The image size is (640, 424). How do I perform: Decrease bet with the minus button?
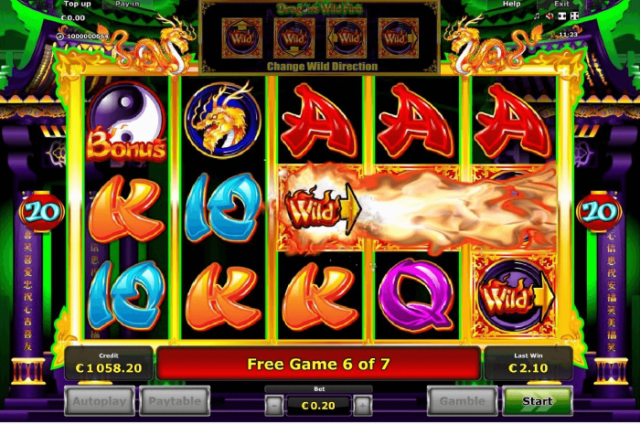click(274, 405)
